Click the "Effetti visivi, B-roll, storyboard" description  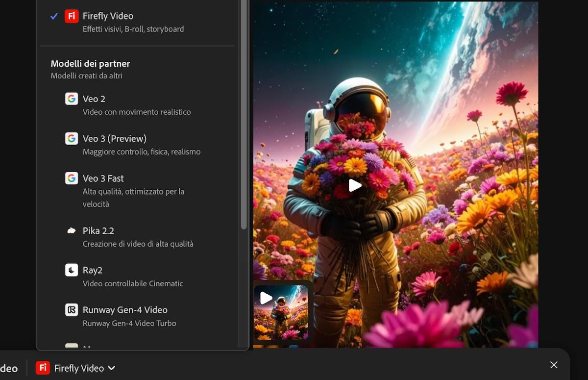pos(133,29)
